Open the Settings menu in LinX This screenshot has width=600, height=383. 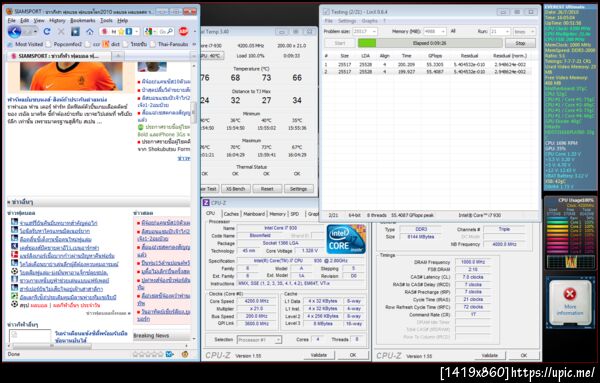click(347, 21)
